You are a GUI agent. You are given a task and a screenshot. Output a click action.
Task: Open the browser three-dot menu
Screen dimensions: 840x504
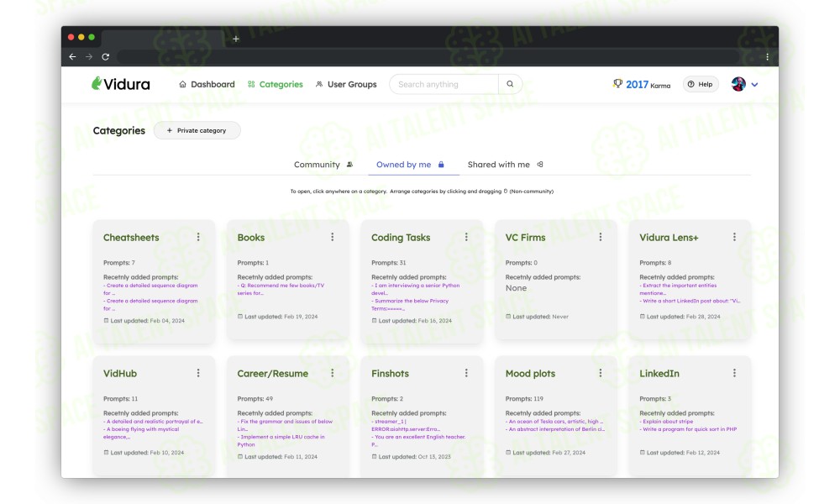767,56
